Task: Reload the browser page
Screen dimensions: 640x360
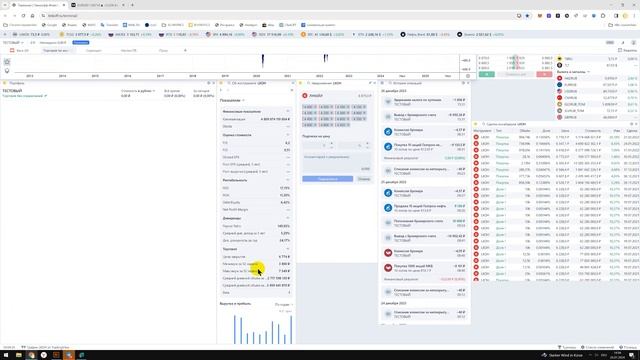Action: point(23,16)
